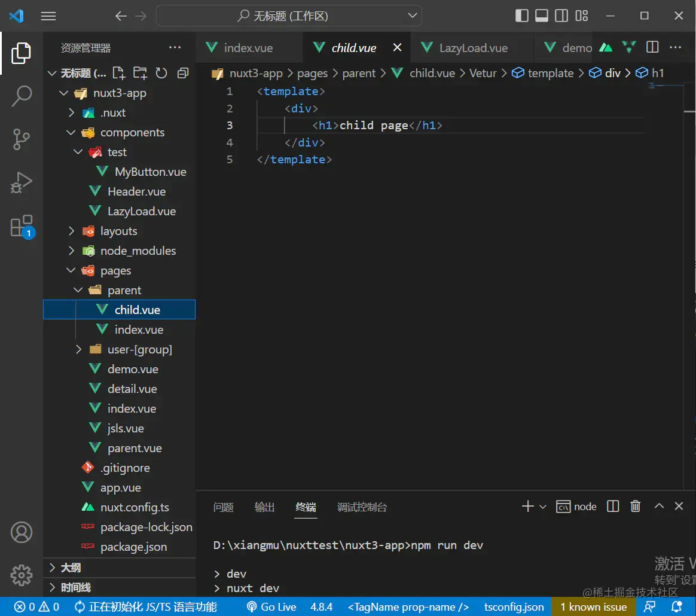The height and width of the screenshot is (616, 696).
Task: Toggle bottom panel visibility
Action: [542, 16]
